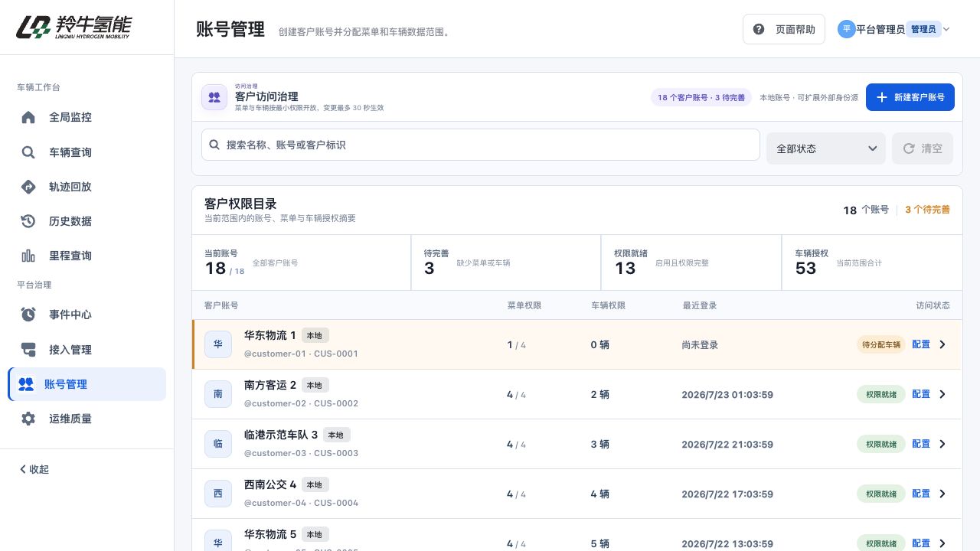Click the 3 个待完善 orange text
Image resolution: width=980 pixels, height=551 pixels.
927,210
